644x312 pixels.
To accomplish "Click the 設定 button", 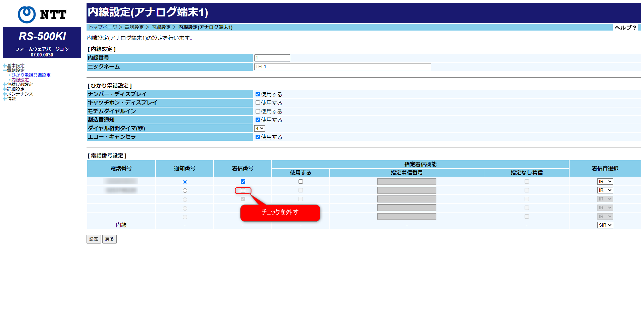I will click(94, 239).
